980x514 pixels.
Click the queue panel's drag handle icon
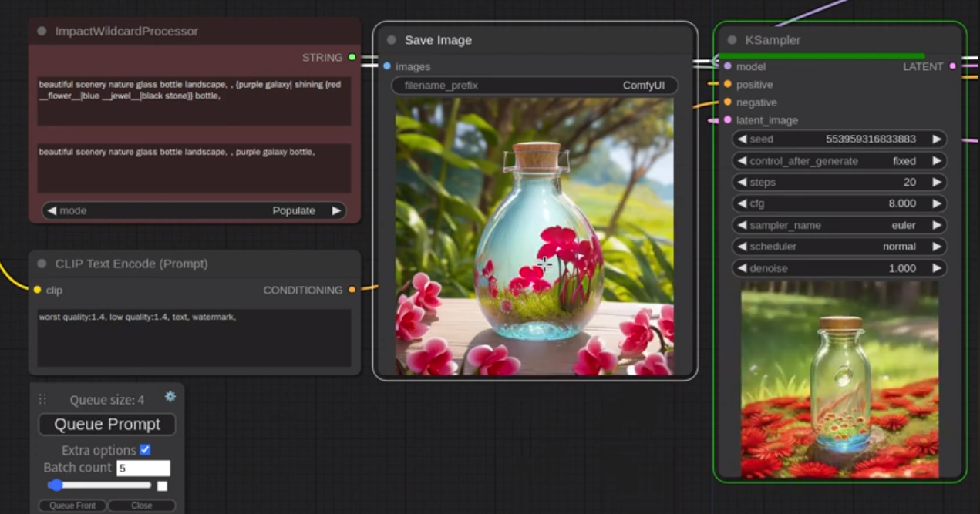[43, 399]
